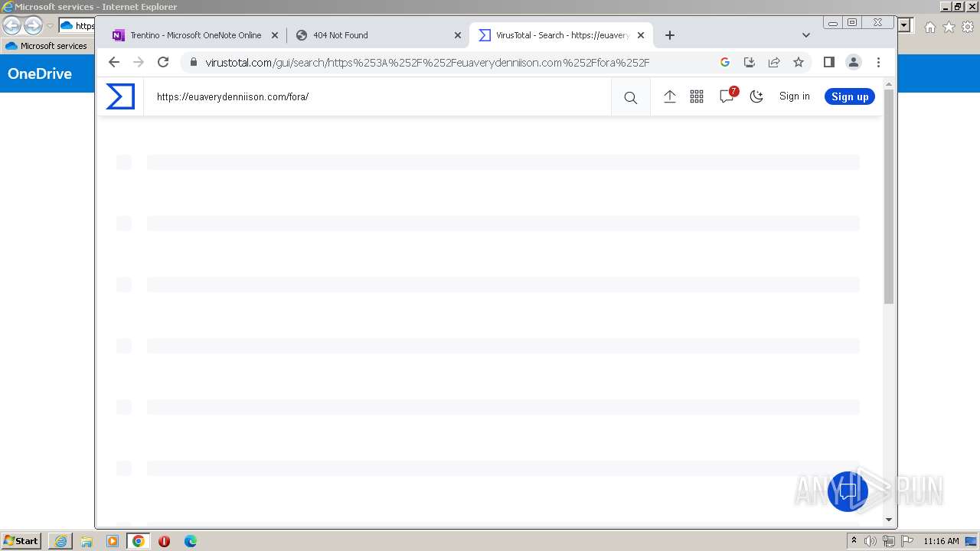Click the scrollbar up arrow
The width and height of the screenshot is (980, 551).
889,84
